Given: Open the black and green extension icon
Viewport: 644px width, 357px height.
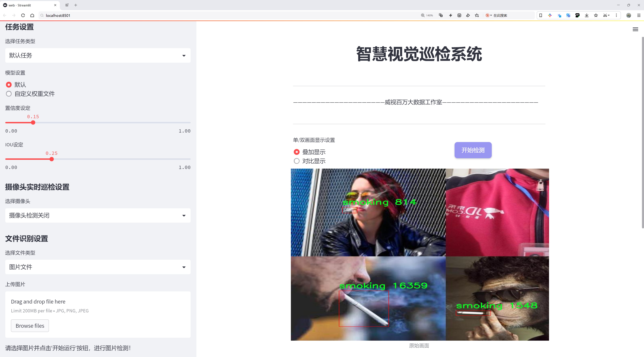Looking at the screenshot, I should pos(578,15).
